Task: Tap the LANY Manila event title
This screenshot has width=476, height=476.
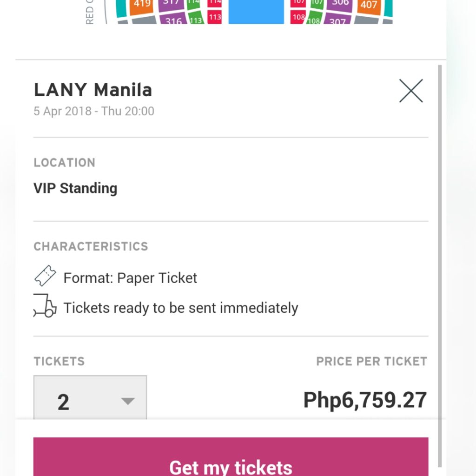Action: (93, 90)
